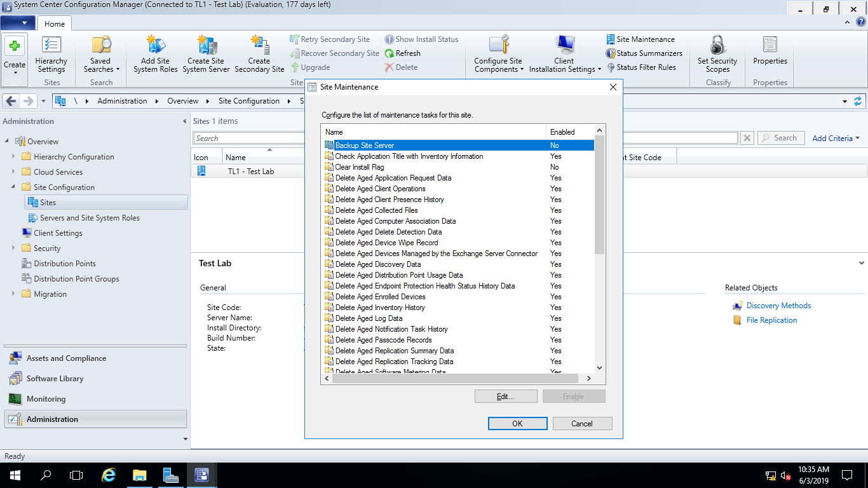Select Delete Aged Collected Files task
This screenshot has width=868, height=488.
pyautogui.click(x=458, y=210)
